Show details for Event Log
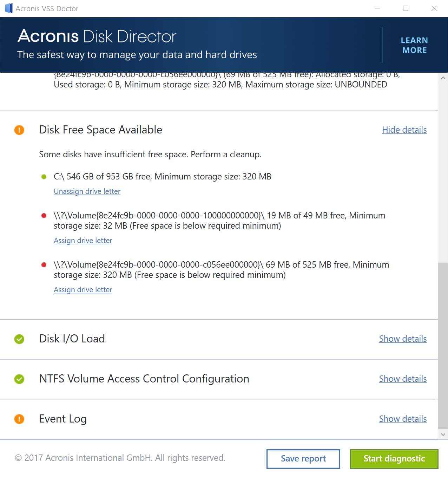The image size is (448, 478). tap(403, 419)
